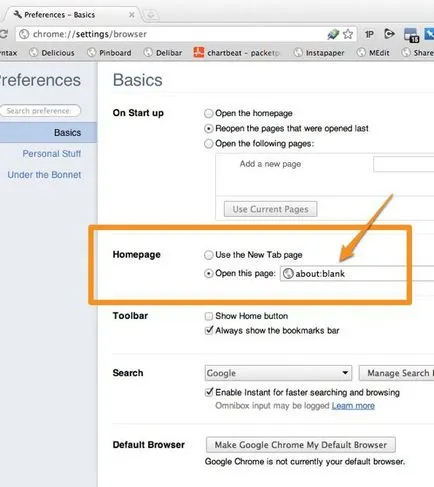Select Use the New Tab page option
Image resolution: width=434 pixels, height=487 pixels.
point(209,255)
